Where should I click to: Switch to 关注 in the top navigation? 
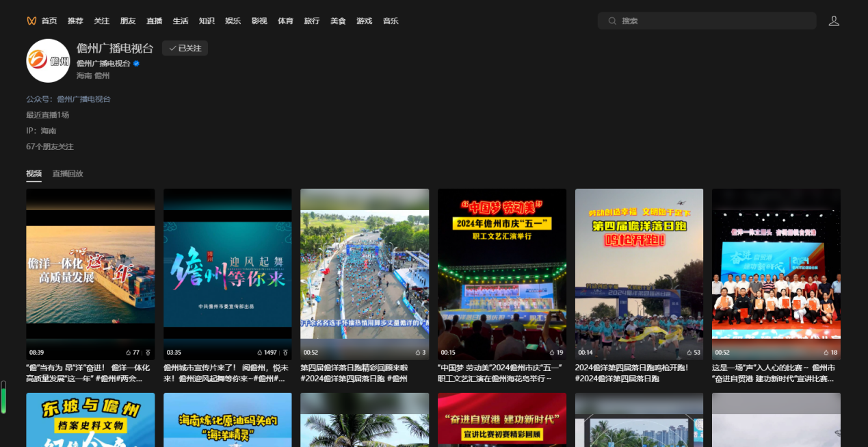pyautogui.click(x=102, y=21)
